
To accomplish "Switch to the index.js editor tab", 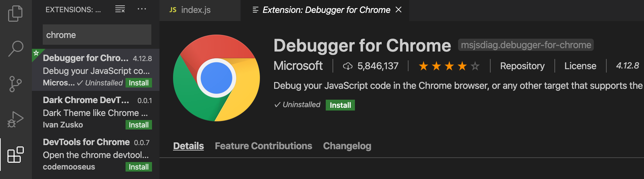I will point(195,10).
